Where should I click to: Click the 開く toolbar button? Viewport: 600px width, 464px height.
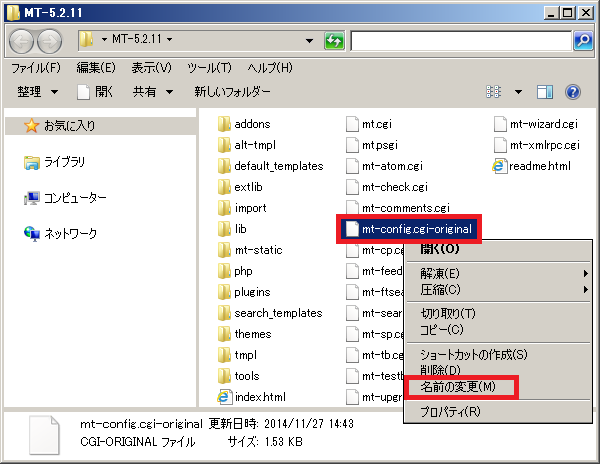(x=95, y=92)
